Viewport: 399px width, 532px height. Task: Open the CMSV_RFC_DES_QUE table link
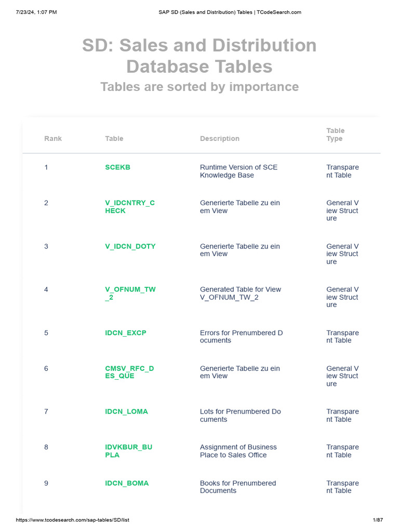tap(129, 372)
